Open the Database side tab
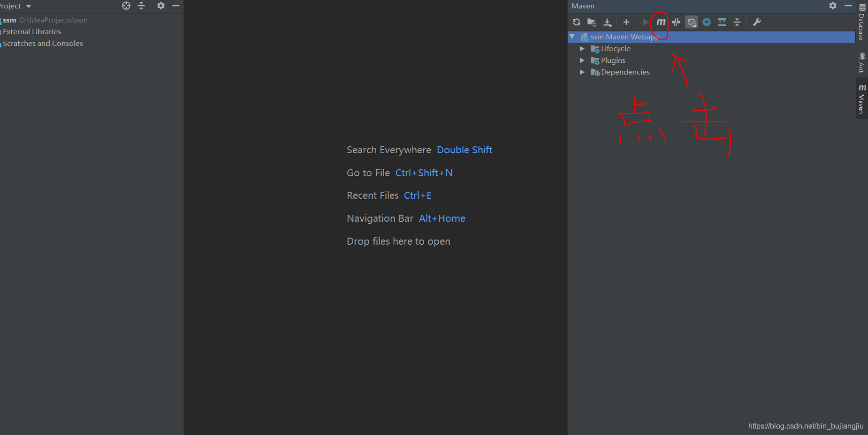The width and height of the screenshot is (868, 435). point(862,22)
